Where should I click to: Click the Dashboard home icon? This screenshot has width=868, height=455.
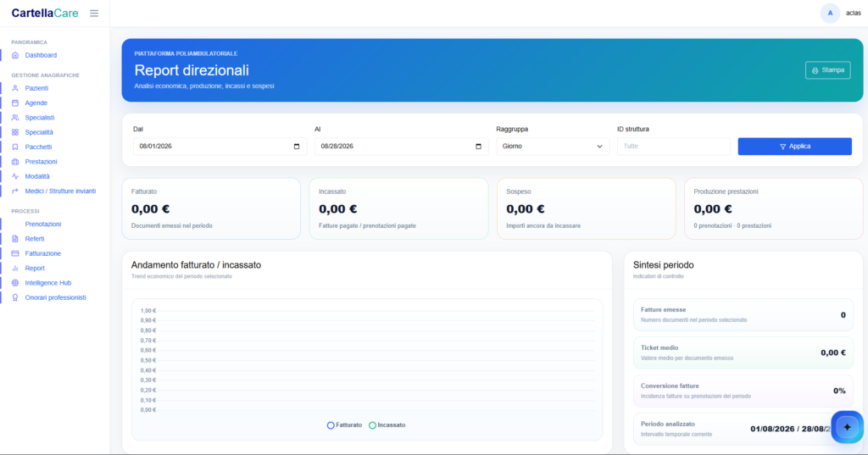[15, 55]
